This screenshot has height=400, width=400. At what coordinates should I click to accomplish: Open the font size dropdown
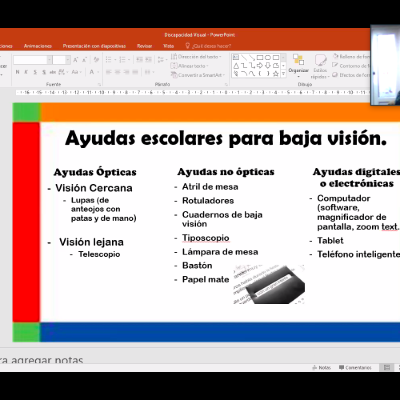68,60
